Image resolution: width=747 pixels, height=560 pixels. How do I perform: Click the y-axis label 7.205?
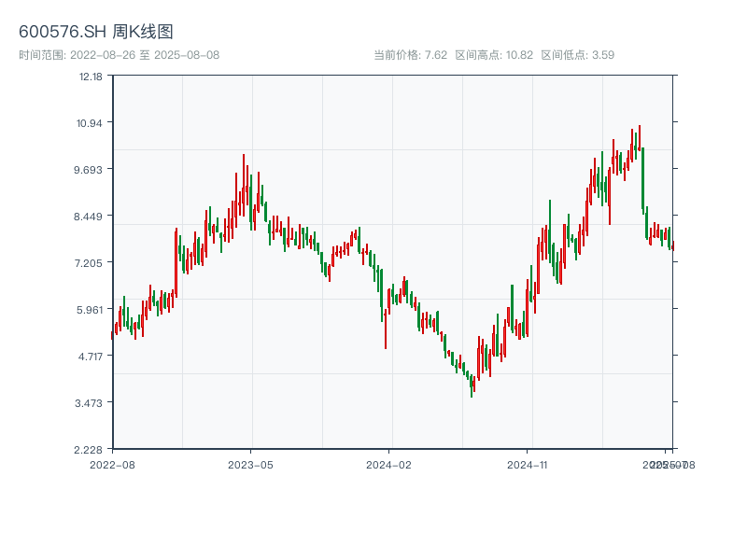(x=88, y=263)
